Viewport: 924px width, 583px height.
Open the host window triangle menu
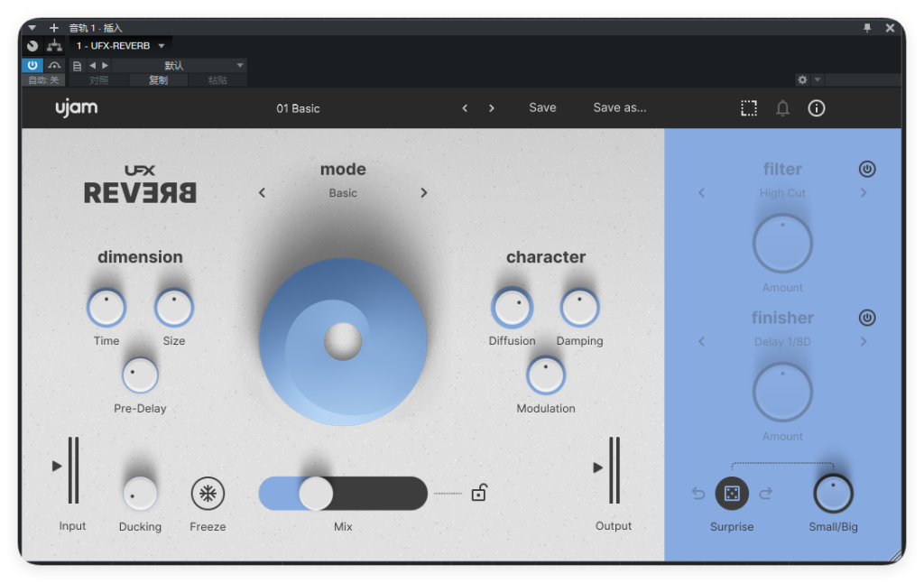point(32,28)
